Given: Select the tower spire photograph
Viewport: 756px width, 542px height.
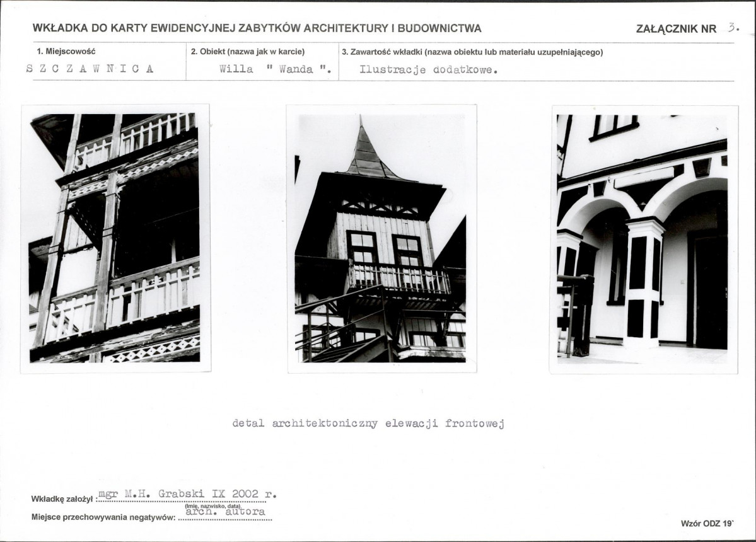Looking at the screenshot, I should tap(382, 238).
